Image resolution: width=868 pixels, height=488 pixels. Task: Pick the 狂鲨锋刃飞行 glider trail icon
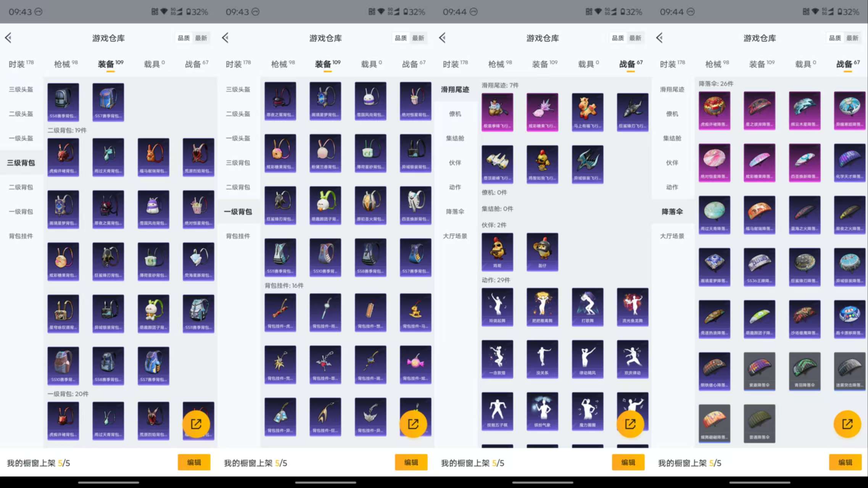(x=632, y=112)
